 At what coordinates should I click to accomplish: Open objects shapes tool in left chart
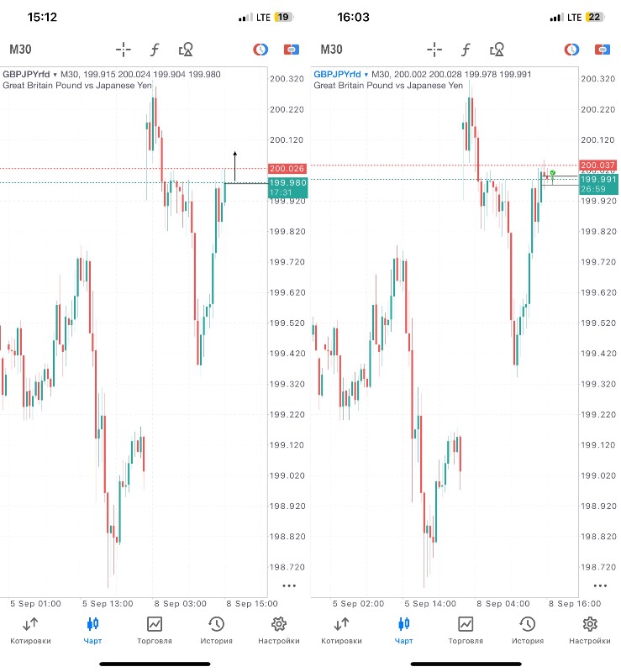[x=187, y=50]
